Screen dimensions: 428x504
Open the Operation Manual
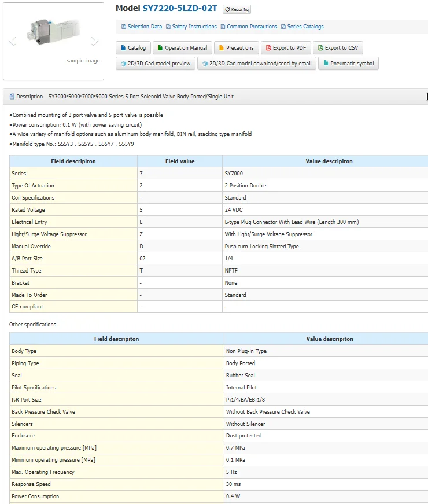(182, 48)
